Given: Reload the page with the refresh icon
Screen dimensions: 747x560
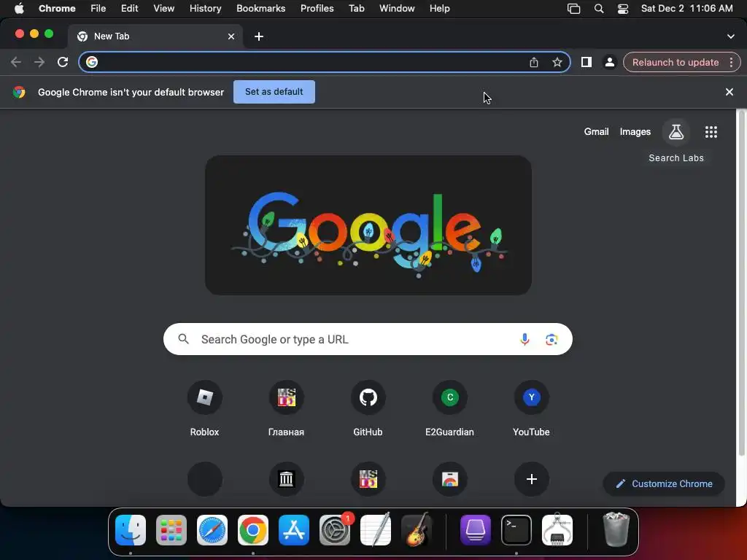Looking at the screenshot, I should 63,62.
